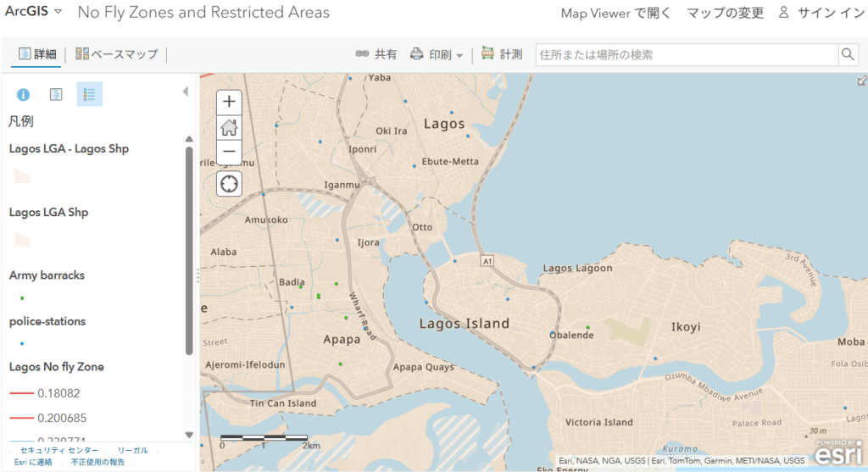The height and width of the screenshot is (472, 868).
Task: Click the find my location button
Action: point(229,183)
